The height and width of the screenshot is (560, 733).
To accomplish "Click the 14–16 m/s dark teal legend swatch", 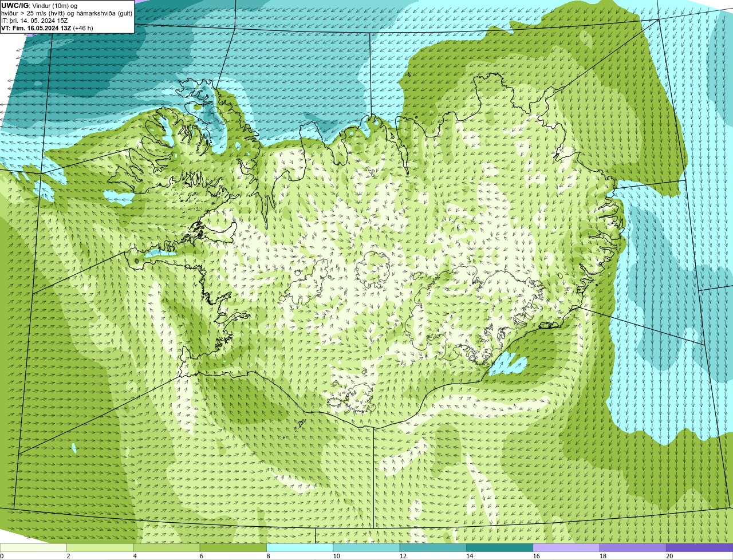I will pos(499,547).
